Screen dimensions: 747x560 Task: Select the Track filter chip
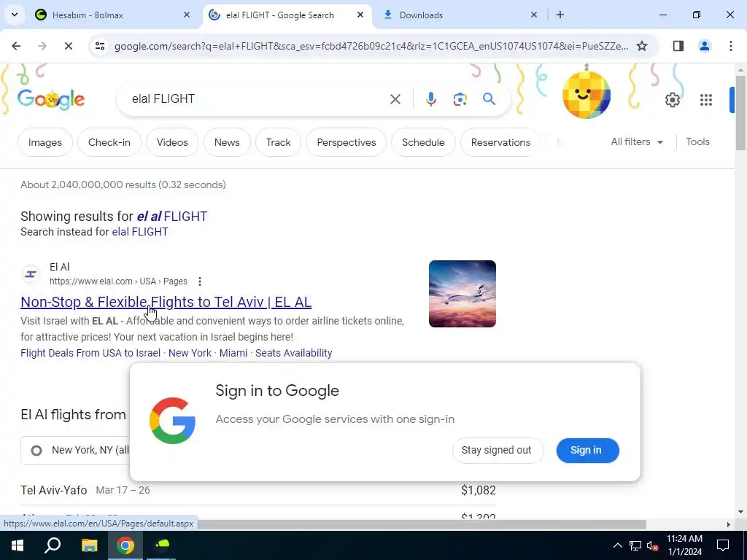[278, 142]
